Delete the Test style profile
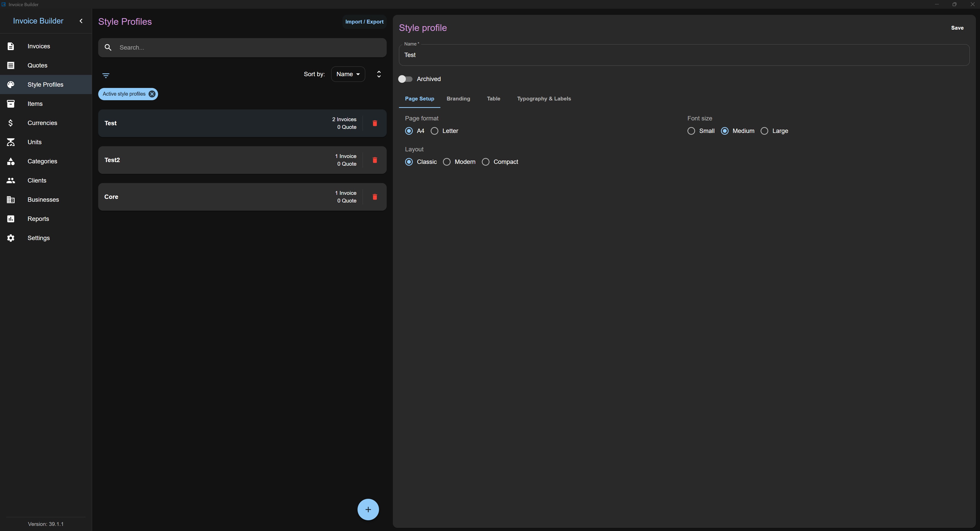The height and width of the screenshot is (531, 980). point(375,123)
